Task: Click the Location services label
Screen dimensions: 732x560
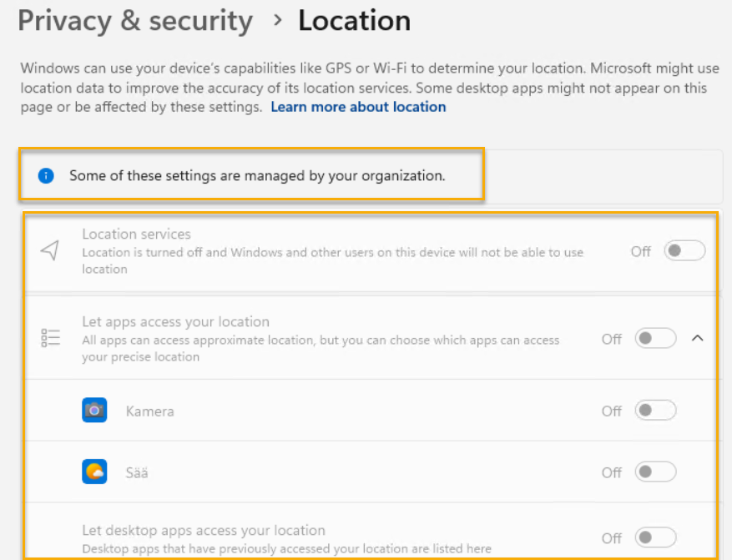Action: [136, 235]
